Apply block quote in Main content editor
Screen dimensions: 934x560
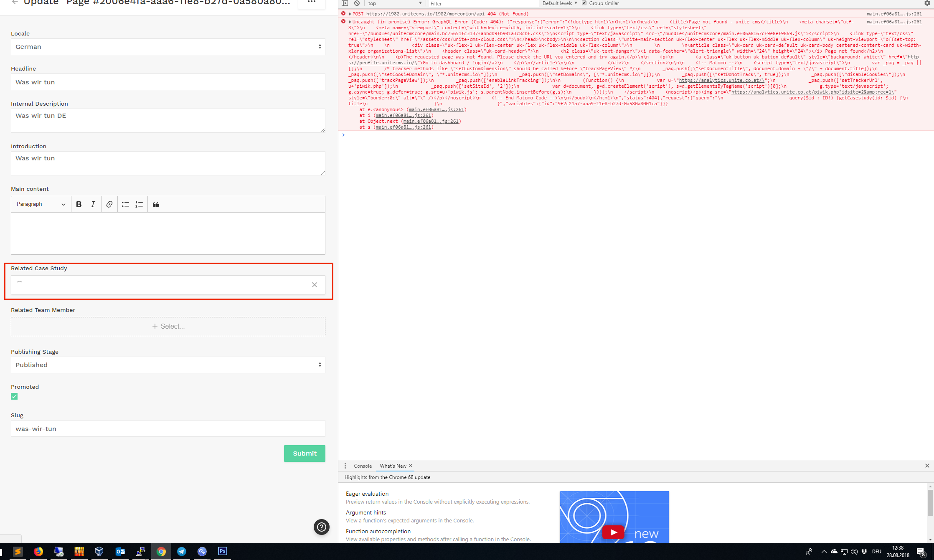(156, 204)
